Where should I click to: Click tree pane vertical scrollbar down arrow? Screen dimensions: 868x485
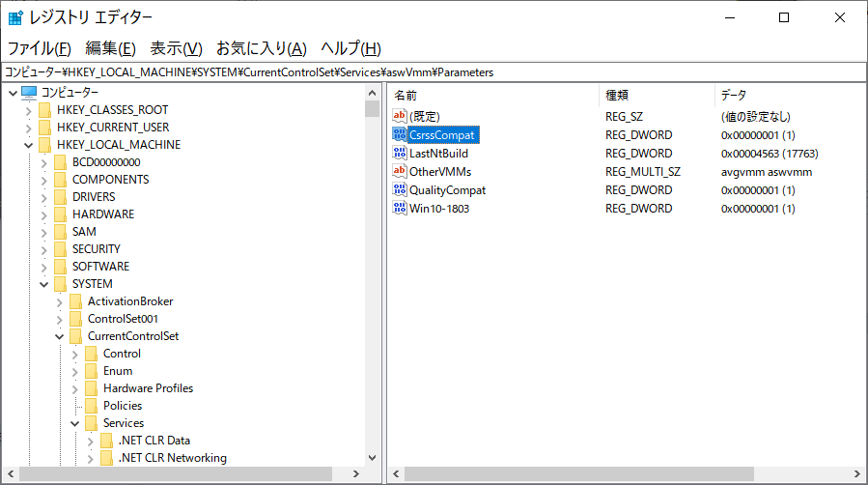point(372,458)
